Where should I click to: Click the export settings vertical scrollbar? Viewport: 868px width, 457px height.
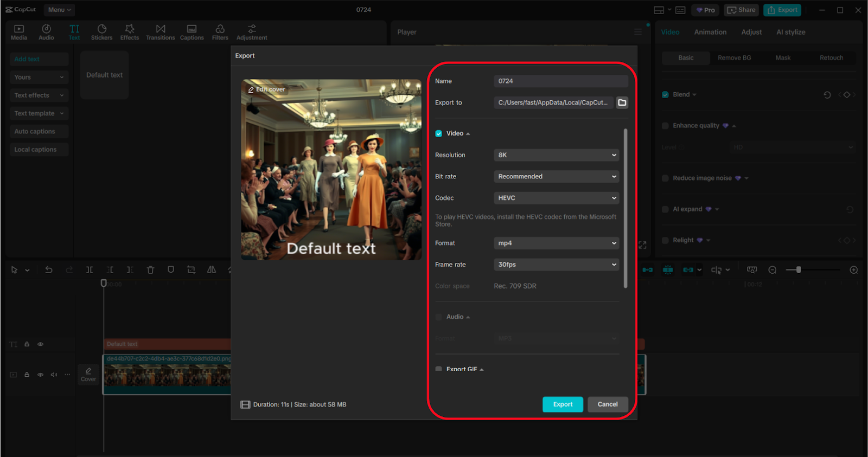pos(626,208)
